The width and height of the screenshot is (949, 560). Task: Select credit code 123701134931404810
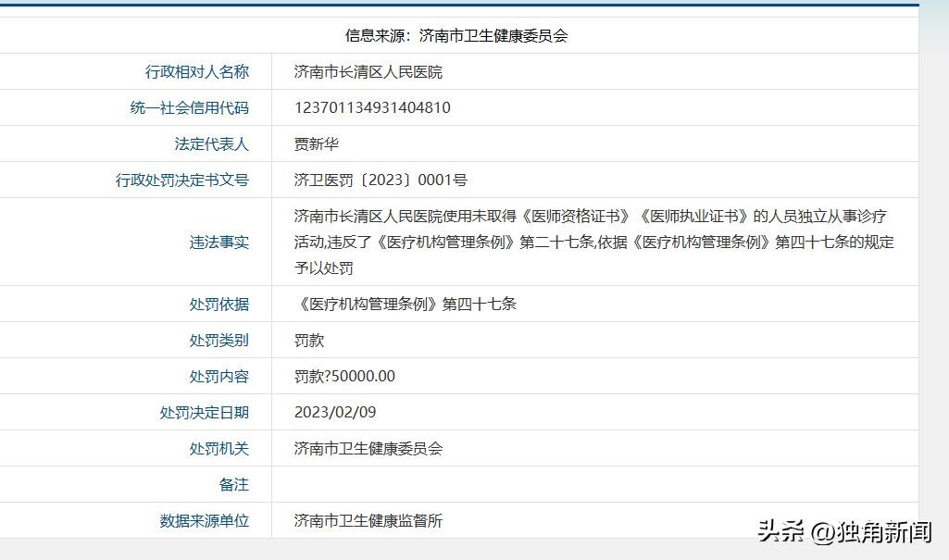point(372,107)
